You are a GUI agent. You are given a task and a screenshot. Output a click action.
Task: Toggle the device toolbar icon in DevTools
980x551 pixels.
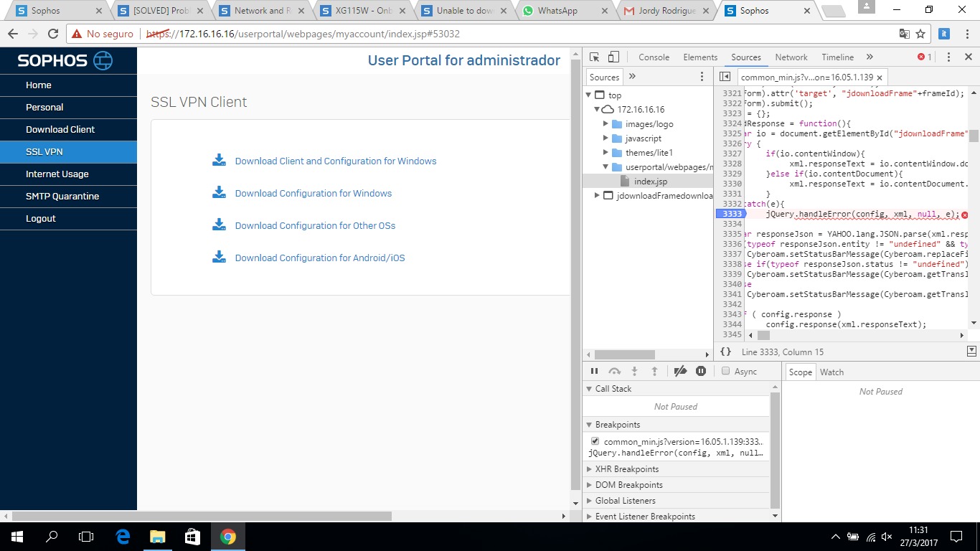[613, 57]
